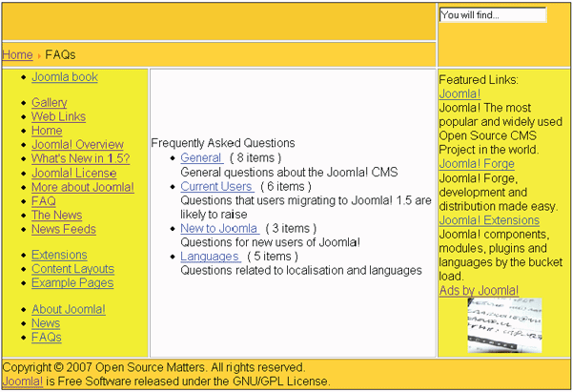Click text 'Questions related to localisation and languages'
The height and width of the screenshot is (392, 572).
[301, 271]
